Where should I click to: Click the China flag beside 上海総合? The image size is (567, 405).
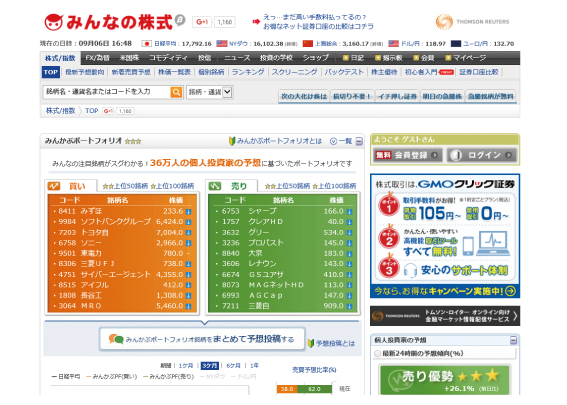pyautogui.click(x=308, y=44)
